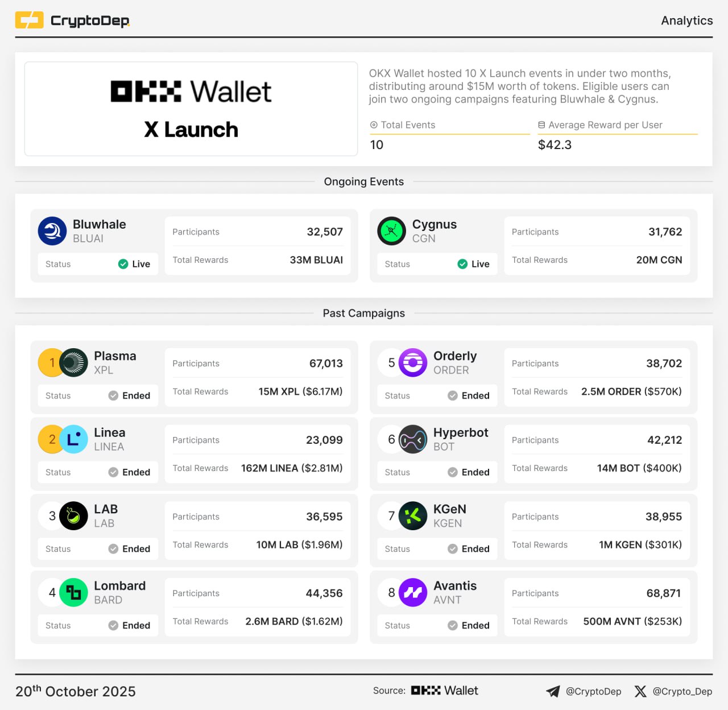This screenshot has width=728, height=710.
Task: Click Cygnus's green Live status checkmark
Action: [462, 264]
